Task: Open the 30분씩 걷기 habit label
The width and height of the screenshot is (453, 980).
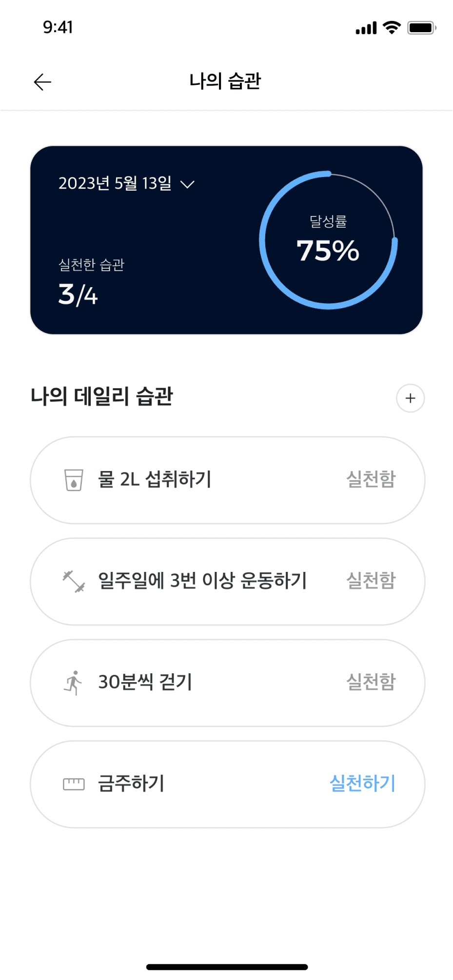Action: pos(145,682)
